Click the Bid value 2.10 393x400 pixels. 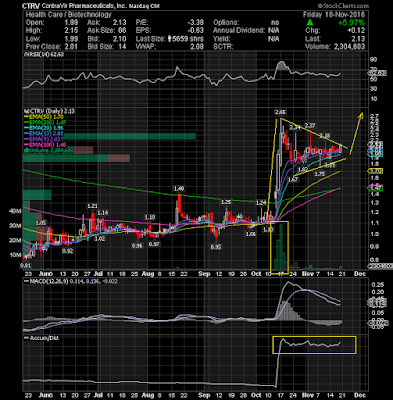click(x=119, y=39)
